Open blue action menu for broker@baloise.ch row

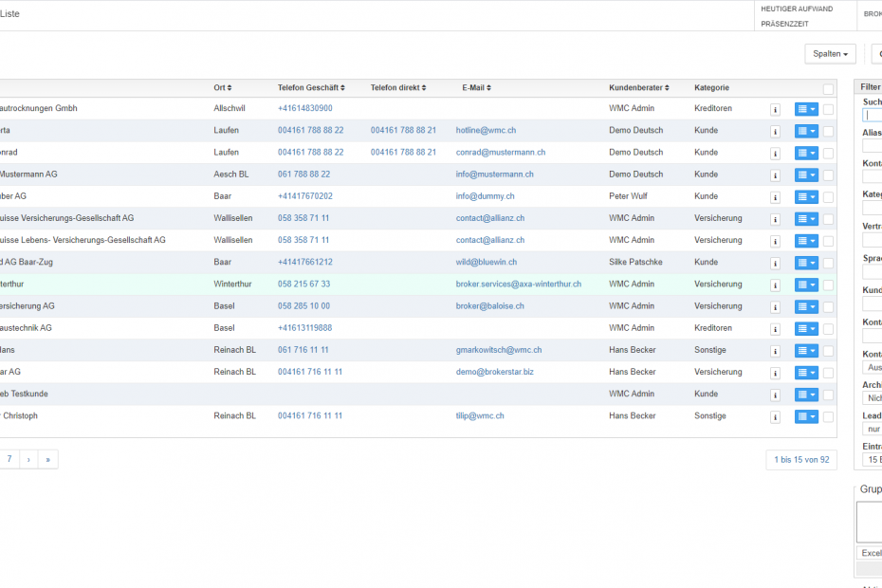point(806,306)
